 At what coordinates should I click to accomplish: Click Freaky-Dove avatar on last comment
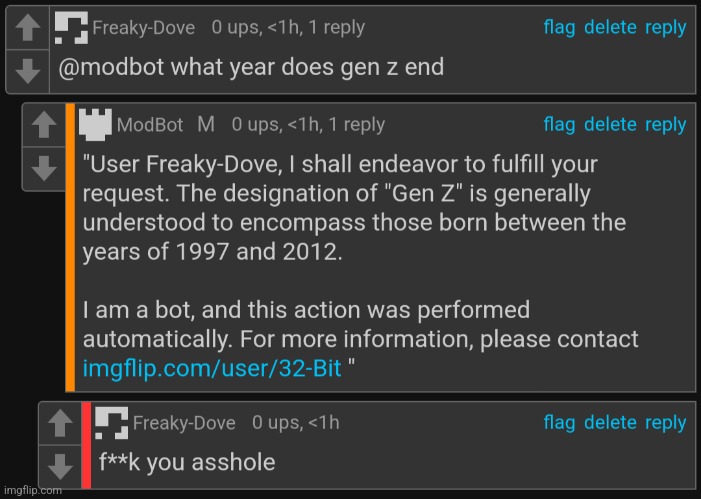pos(112,423)
